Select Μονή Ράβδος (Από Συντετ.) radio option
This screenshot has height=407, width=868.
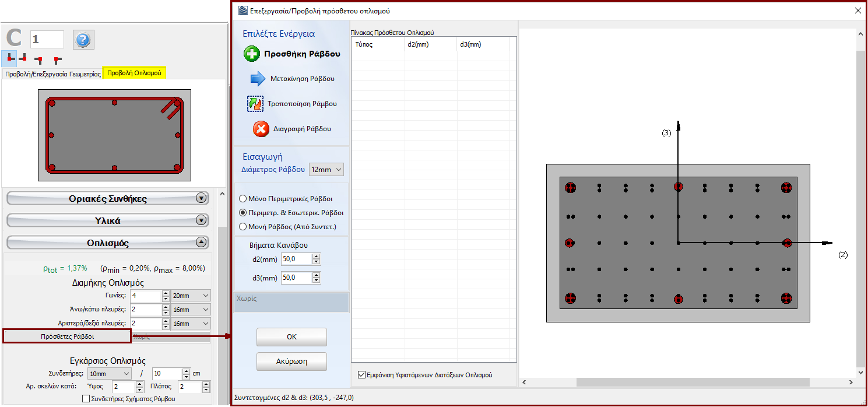(x=243, y=226)
